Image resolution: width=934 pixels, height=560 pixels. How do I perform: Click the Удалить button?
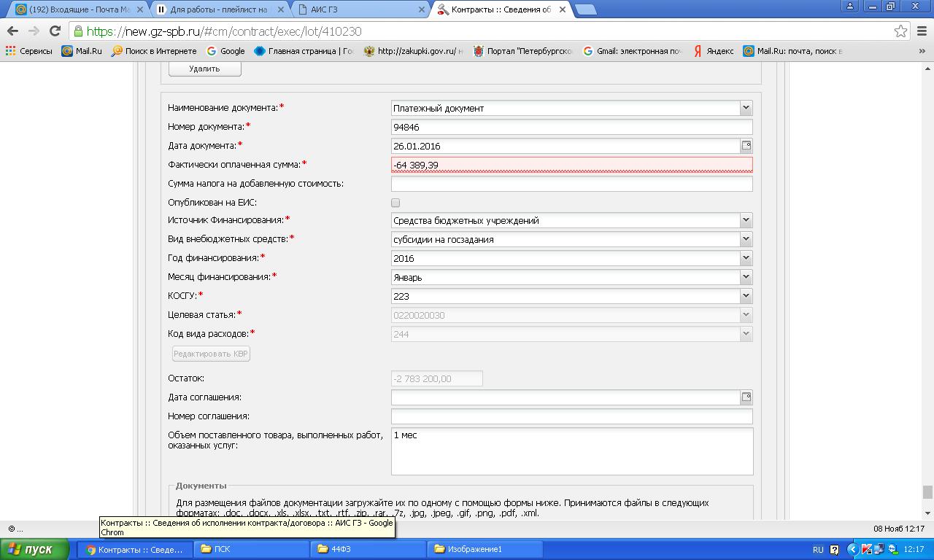point(204,69)
